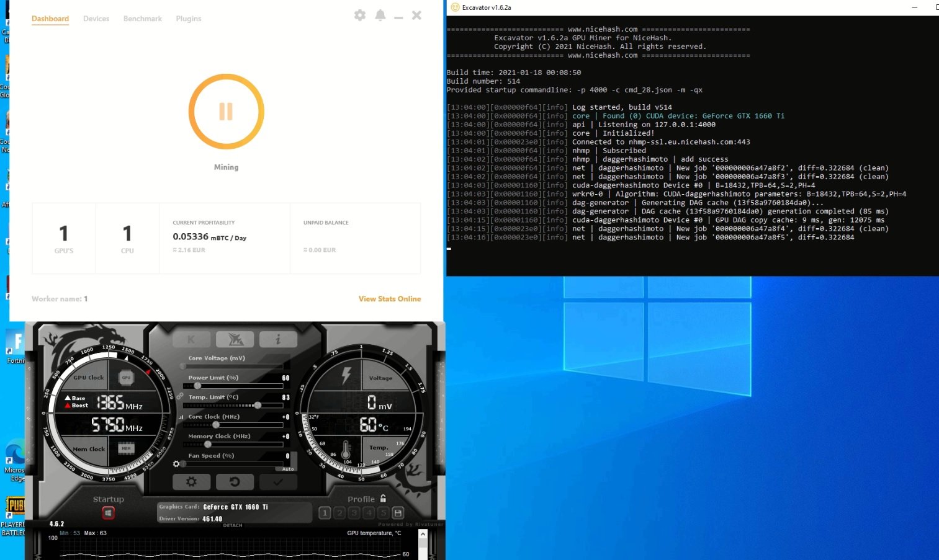The image size is (939, 560).
Task: Click the GPU temperature, °C graph label
Action: coord(374,533)
